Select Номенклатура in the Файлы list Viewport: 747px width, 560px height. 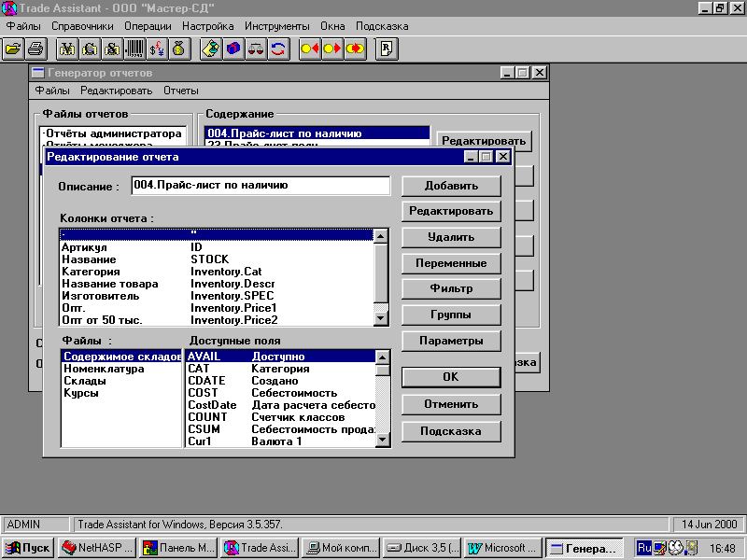104,369
